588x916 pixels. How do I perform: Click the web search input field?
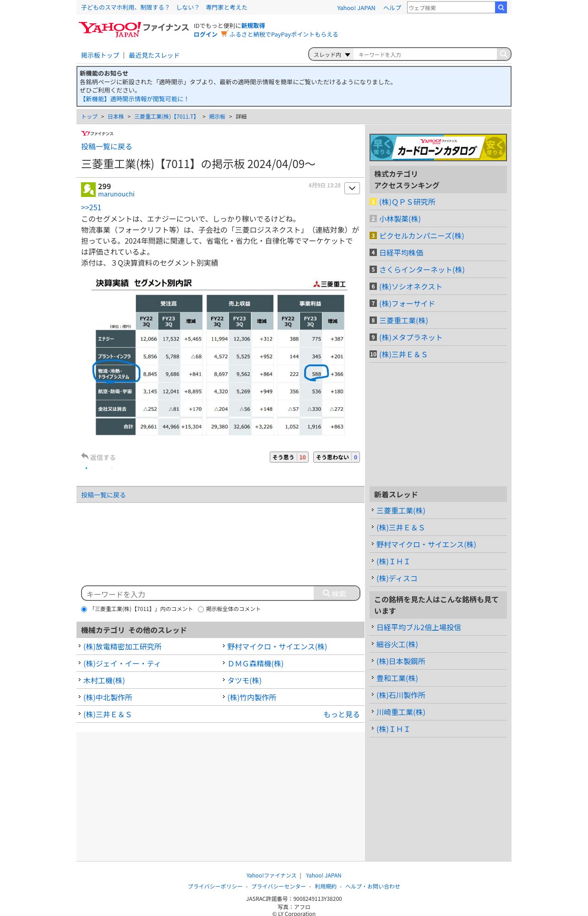click(x=451, y=7)
